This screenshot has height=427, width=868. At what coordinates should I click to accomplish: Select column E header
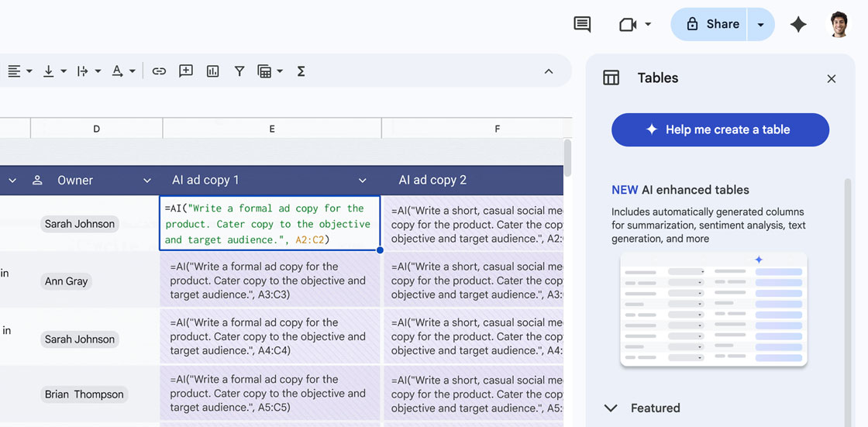pos(272,129)
